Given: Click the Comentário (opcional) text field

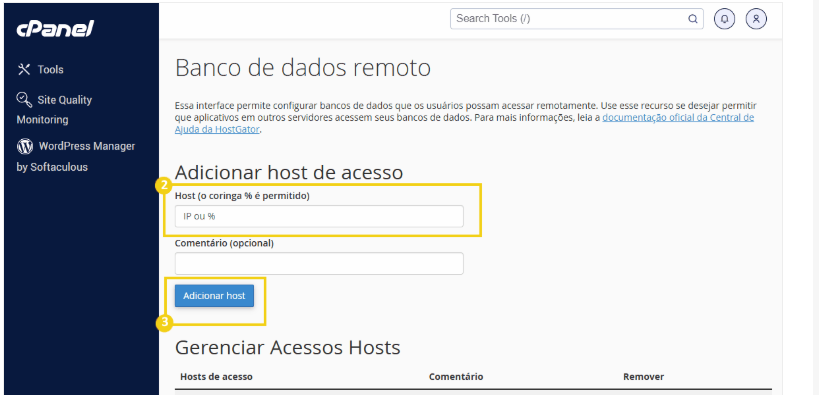Looking at the screenshot, I should 319,263.
